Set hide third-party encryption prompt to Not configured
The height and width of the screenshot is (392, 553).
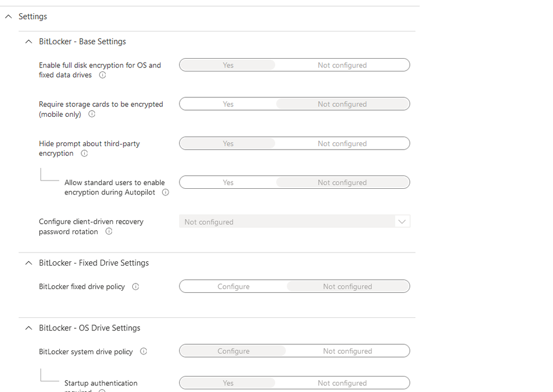pyautogui.click(x=342, y=143)
